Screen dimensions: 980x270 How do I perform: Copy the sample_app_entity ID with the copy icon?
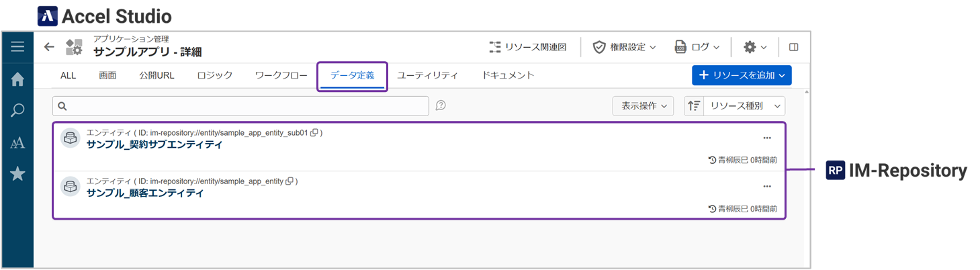point(289,181)
